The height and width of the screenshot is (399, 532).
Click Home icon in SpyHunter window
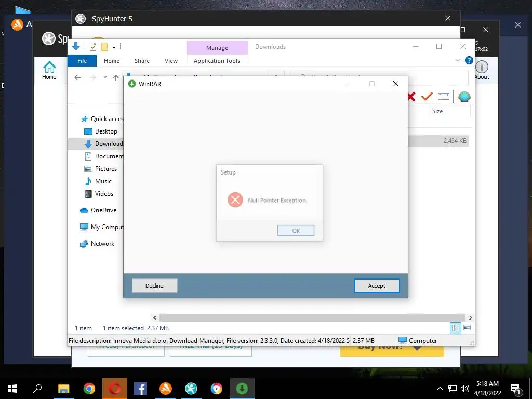tap(49, 70)
